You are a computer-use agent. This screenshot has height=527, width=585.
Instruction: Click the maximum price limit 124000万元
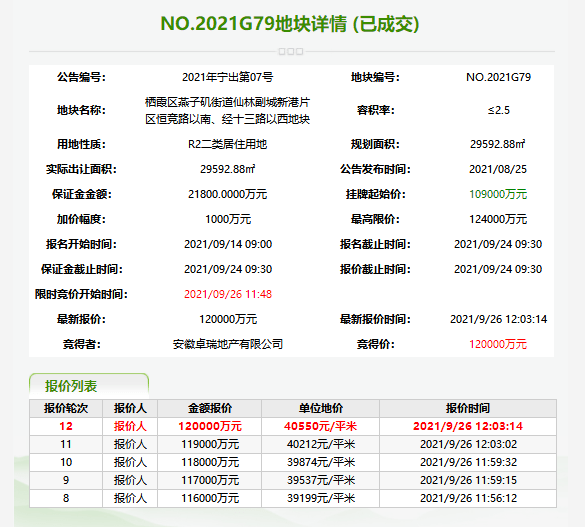coord(498,219)
